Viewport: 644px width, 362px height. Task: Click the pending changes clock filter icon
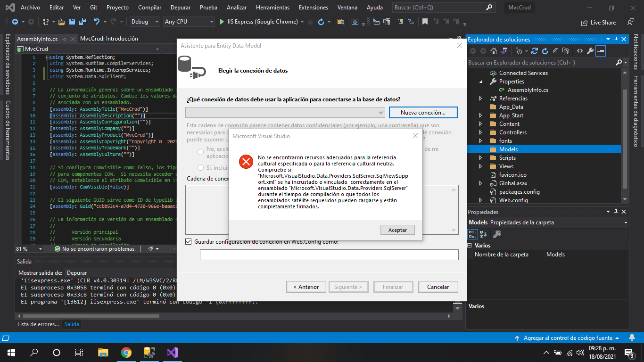519,51
